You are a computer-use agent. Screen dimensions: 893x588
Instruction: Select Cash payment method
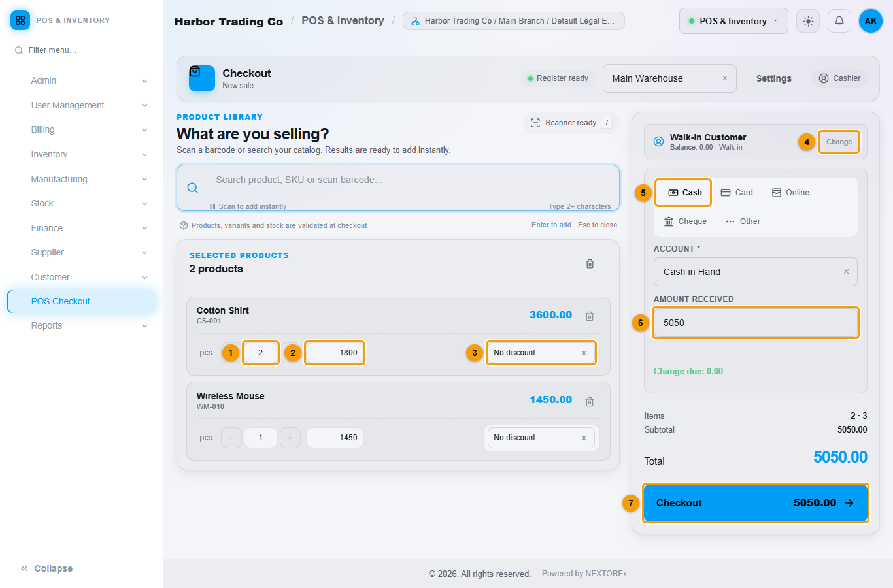[x=684, y=193]
